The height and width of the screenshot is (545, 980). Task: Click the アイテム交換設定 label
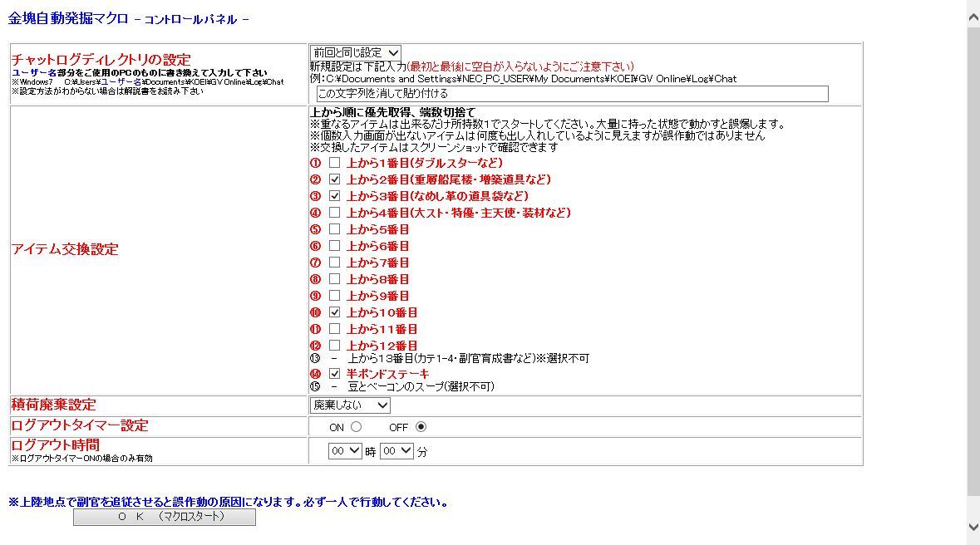click(x=65, y=249)
